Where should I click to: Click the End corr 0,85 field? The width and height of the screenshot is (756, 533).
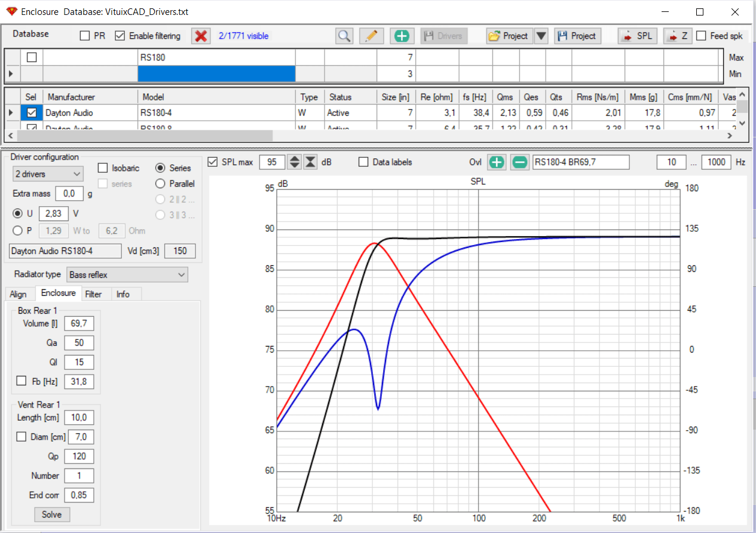tap(79, 495)
